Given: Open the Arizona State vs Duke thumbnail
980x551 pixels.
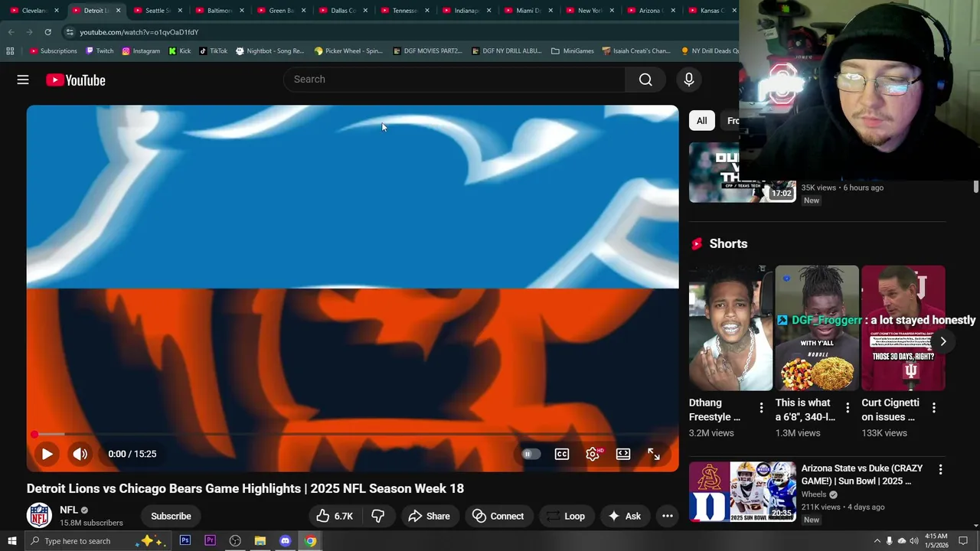Looking at the screenshot, I should [x=743, y=491].
